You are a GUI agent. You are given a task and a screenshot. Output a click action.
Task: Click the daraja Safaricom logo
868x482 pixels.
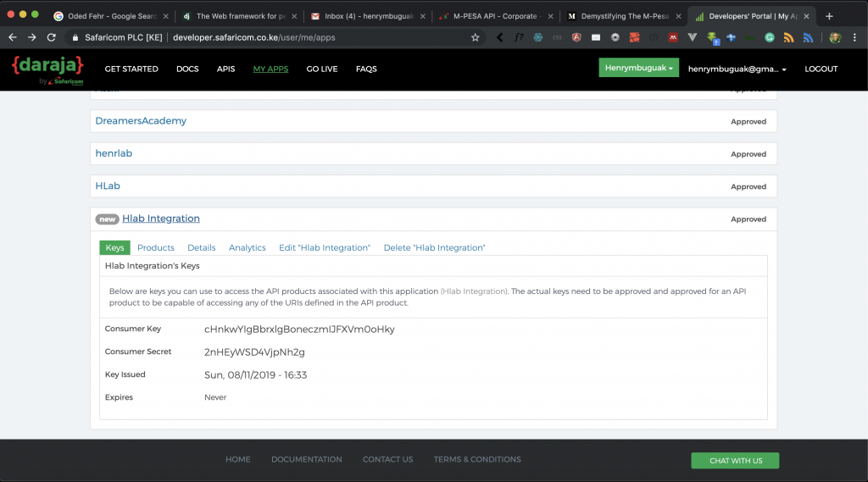[47, 69]
